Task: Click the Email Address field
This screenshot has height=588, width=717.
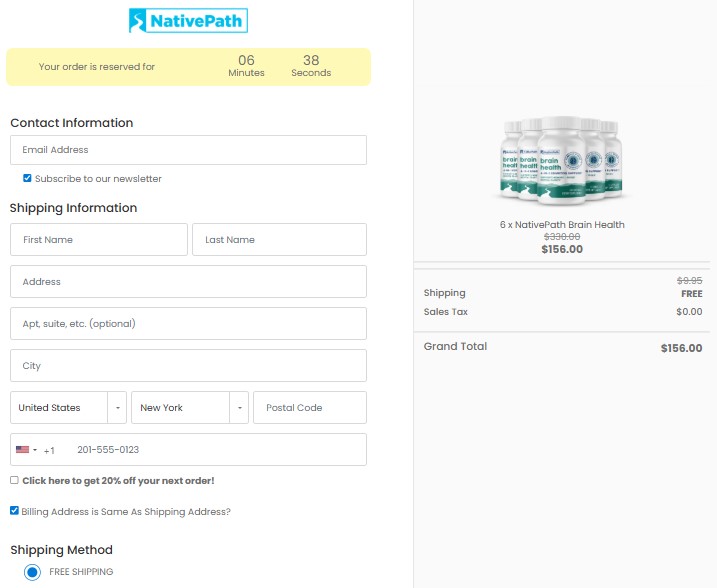Action: tap(188, 150)
